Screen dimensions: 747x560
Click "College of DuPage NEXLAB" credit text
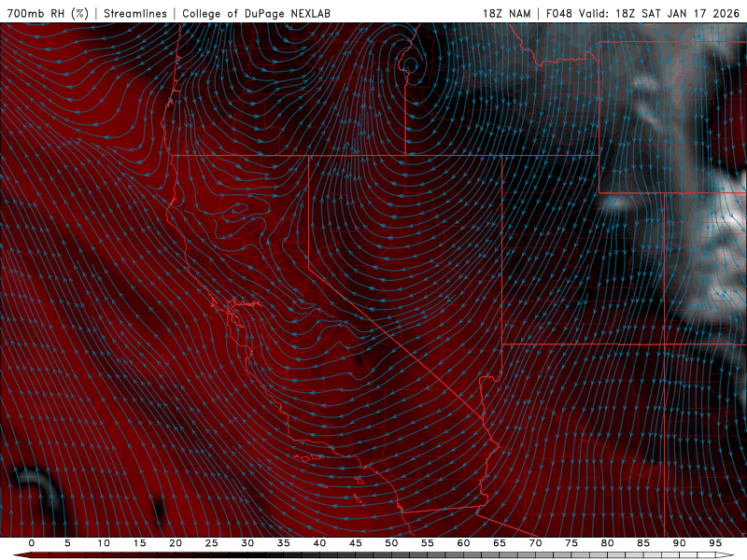(256, 13)
